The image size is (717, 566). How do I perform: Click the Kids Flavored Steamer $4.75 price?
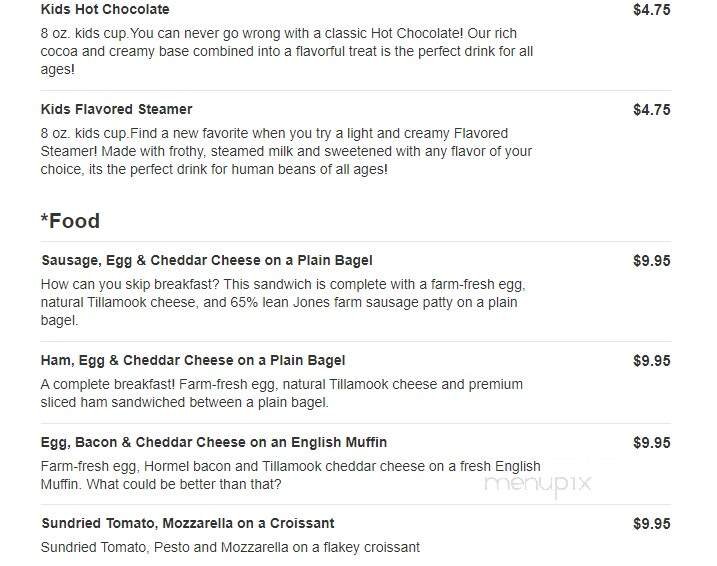[x=651, y=110]
